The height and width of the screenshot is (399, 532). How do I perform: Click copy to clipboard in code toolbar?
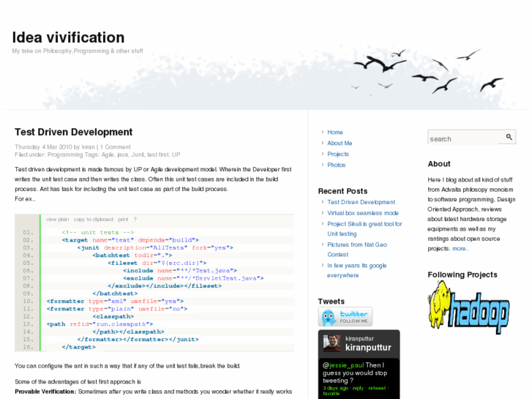[x=94, y=220]
